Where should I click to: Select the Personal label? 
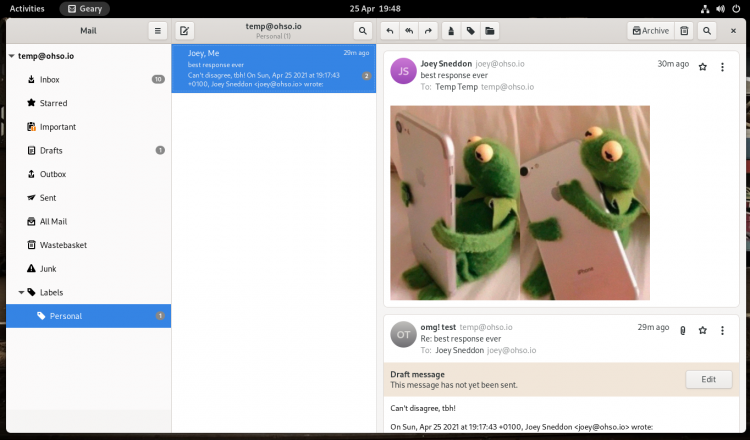pos(88,316)
